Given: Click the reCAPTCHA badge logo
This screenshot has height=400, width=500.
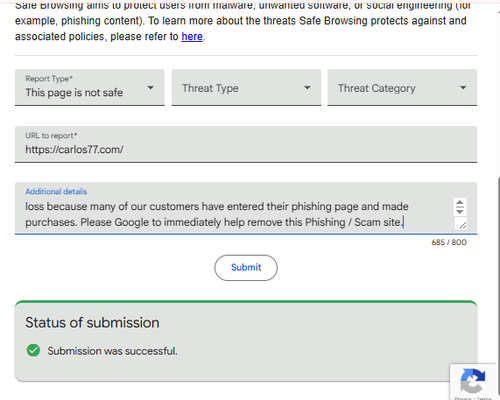Looking at the screenshot, I should (x=473, y=381).
